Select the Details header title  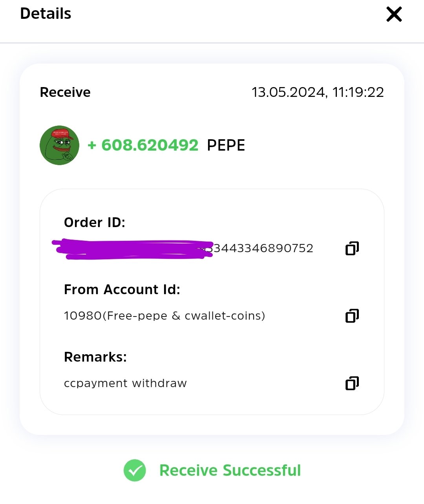point(46,14)
